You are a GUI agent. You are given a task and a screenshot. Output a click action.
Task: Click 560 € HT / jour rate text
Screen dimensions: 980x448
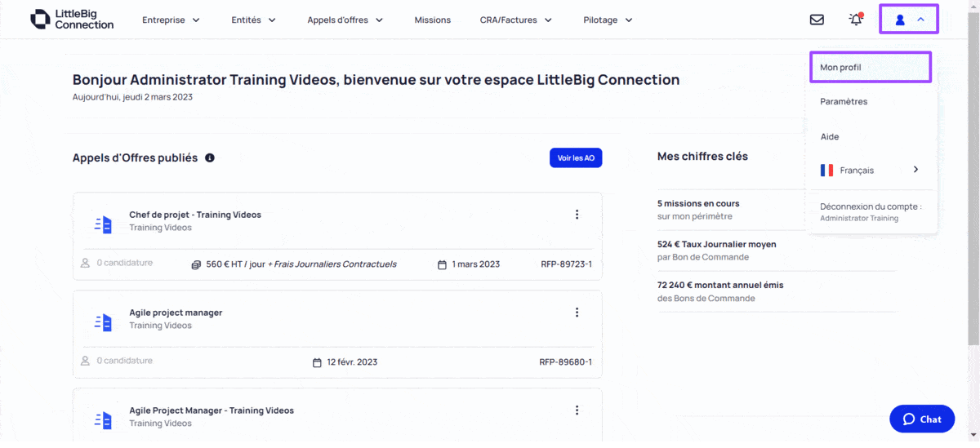point(235,264)
